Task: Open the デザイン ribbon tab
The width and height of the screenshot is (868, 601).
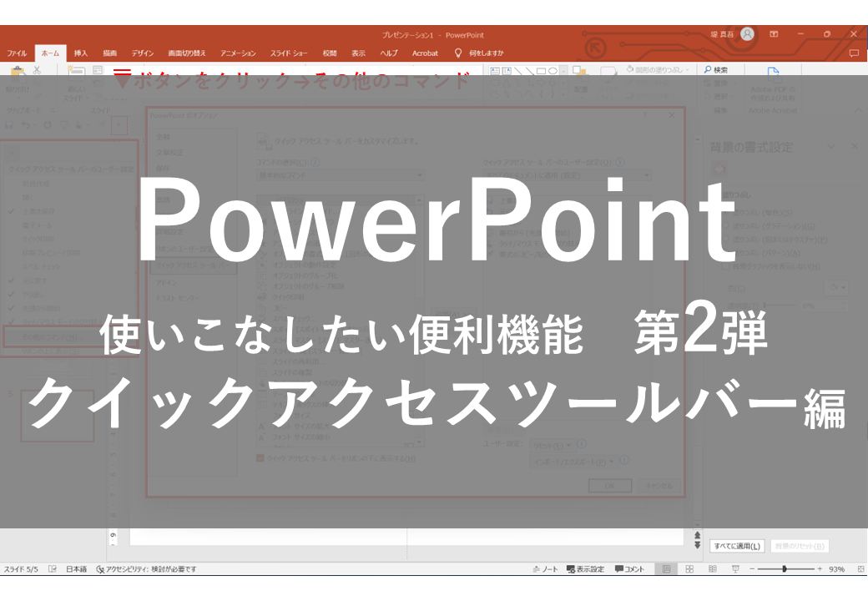Action: [142, 53]
